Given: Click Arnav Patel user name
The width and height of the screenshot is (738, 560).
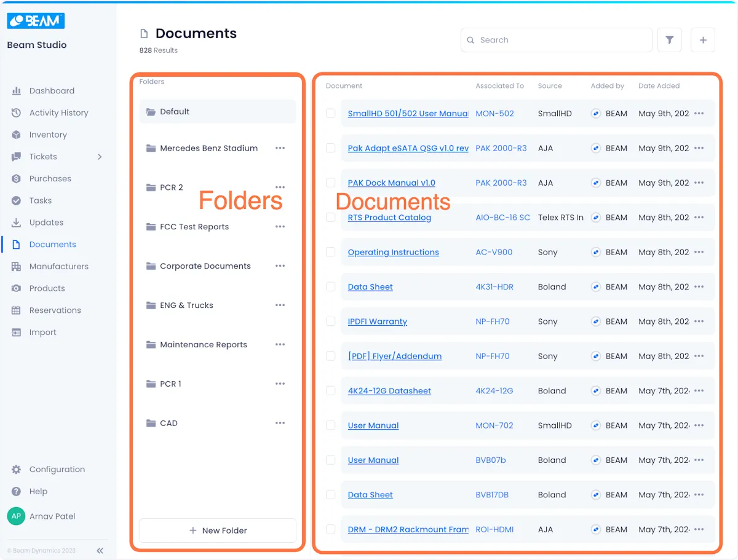Looking at the screenshot, I should [52, 516].
